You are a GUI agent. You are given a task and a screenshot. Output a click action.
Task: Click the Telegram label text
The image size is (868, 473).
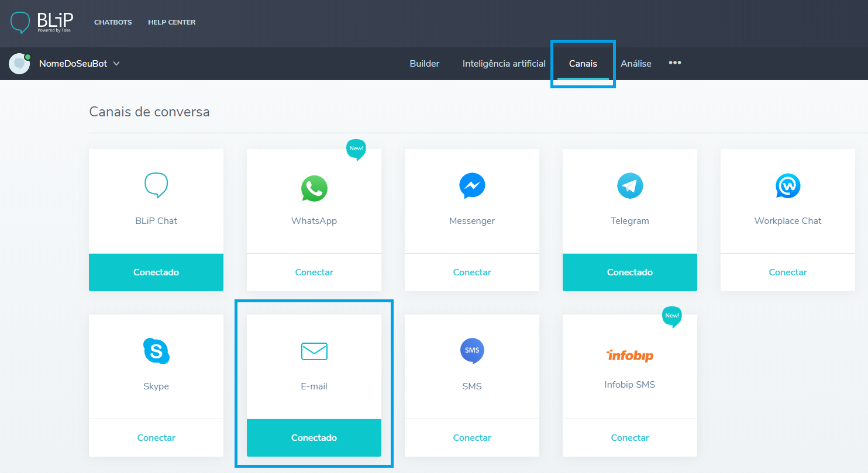[630, 221]
